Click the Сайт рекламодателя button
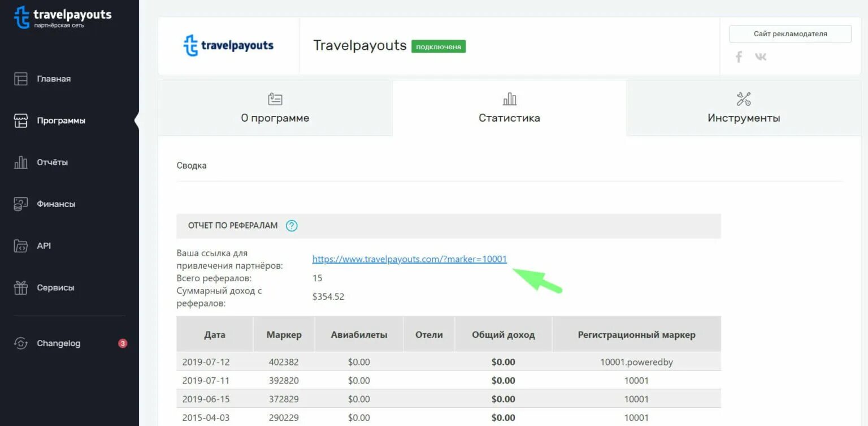 pyautogui.click(x=789, y=33)
